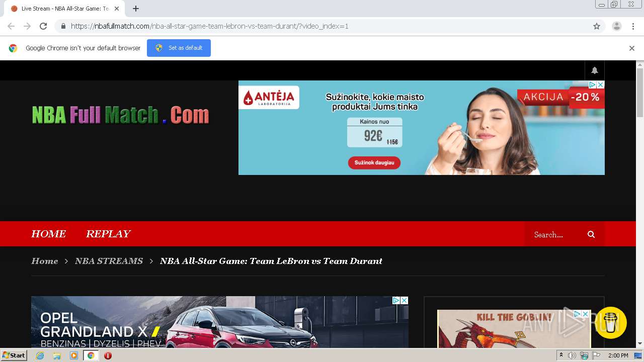
Task: Open the volume speaker tray icon
Action: tap(572, 355)
